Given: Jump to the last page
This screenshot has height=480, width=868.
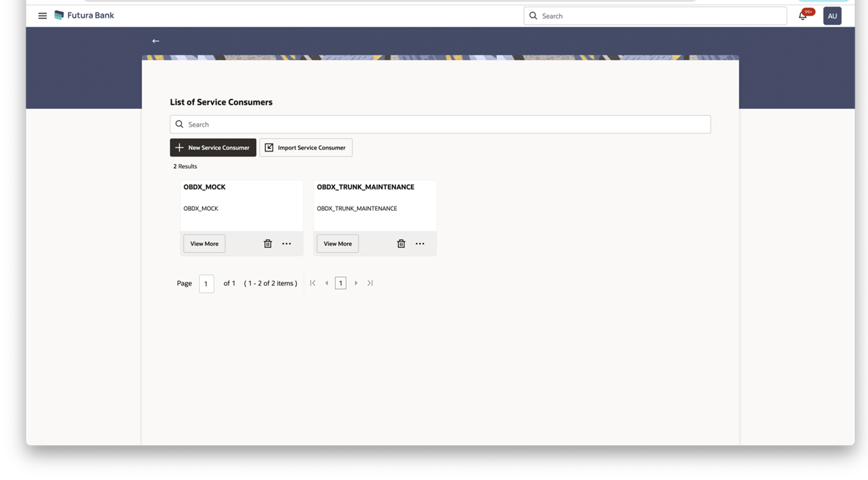Looking at the screenshot, I should click(x=370, y=283).
